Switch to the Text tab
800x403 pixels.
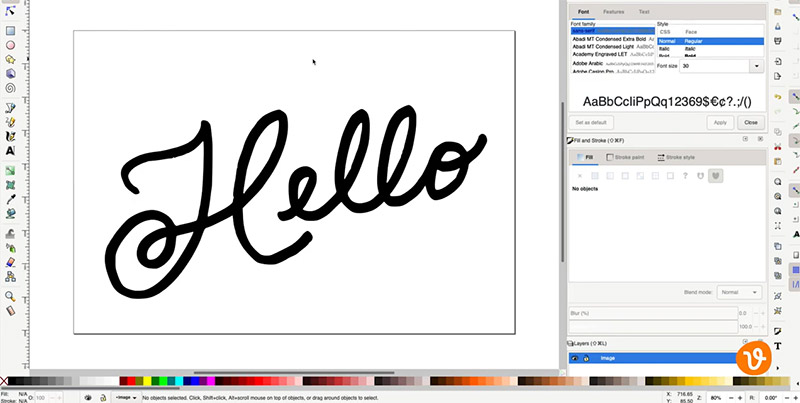[x=644, y=12]
